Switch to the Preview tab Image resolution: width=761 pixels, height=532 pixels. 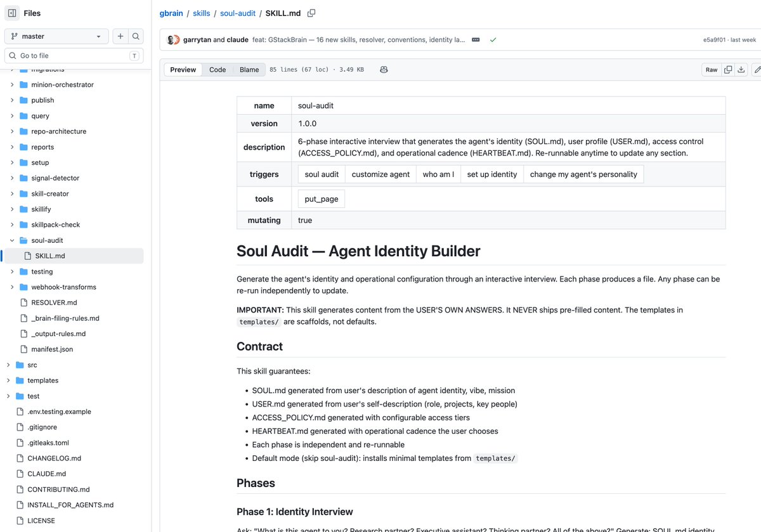183,70
